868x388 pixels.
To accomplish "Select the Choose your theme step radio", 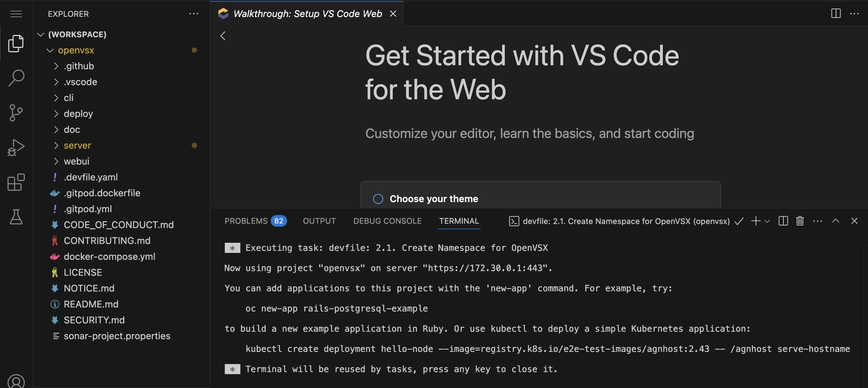I will [378, 199].
